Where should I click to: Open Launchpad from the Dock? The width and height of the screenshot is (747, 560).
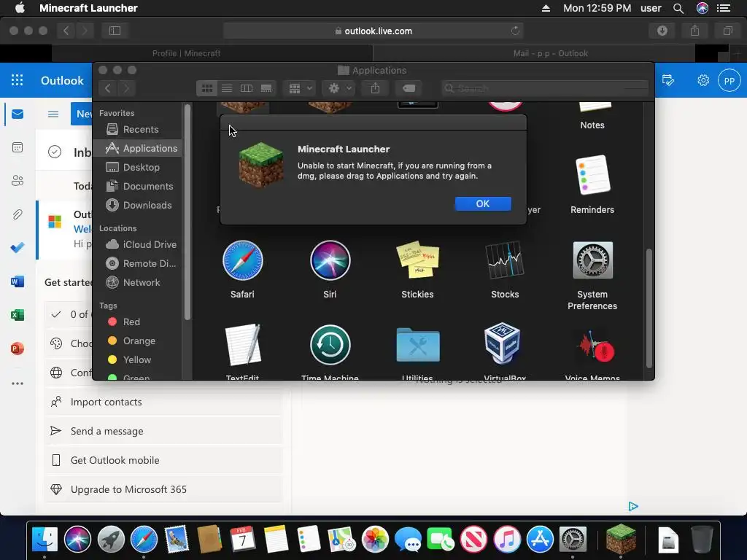pyautogui.click(x=111, y=539)
